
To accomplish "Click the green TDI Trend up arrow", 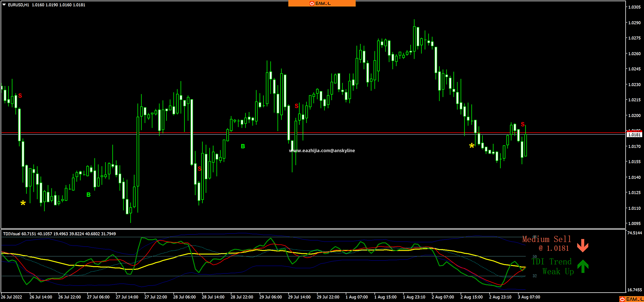I will (x=583, y=266).
